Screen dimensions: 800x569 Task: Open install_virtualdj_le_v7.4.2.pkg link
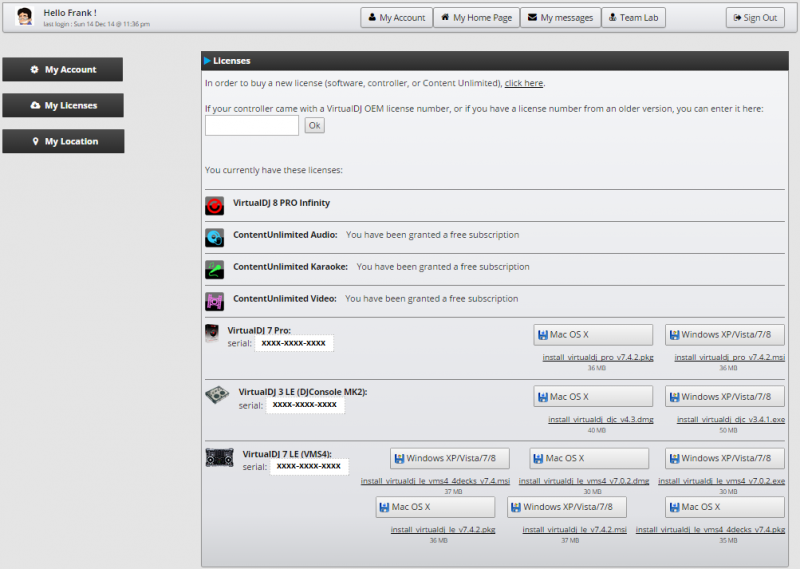click(x=443, y=530)
